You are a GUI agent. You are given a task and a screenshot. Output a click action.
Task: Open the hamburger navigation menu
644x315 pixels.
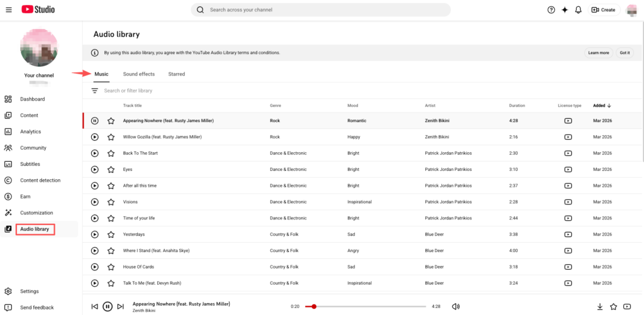9,10
